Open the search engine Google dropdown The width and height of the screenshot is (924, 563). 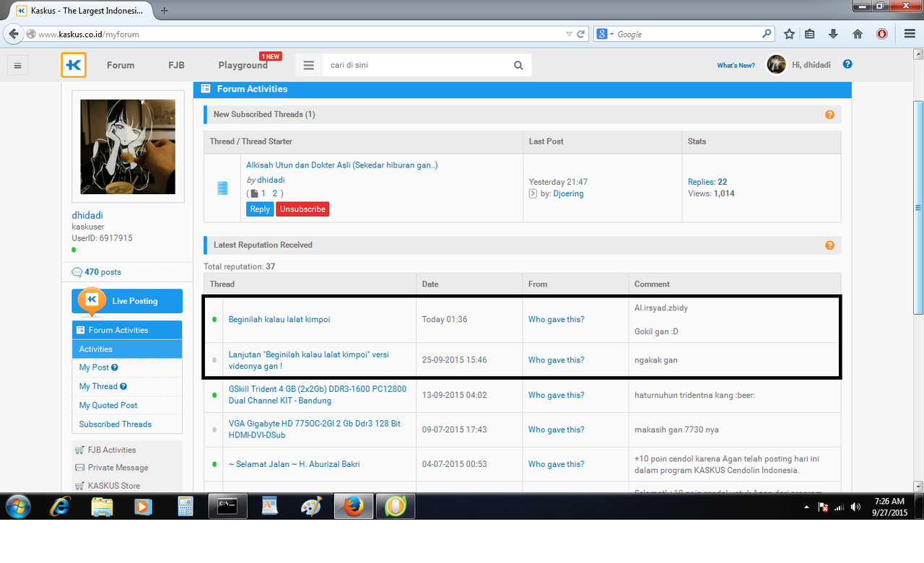605,34
